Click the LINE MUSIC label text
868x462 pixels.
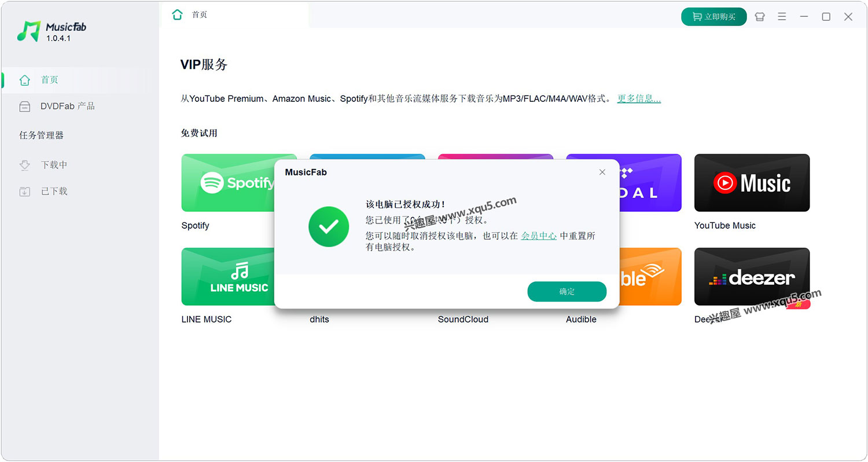(x=206, y=320)
